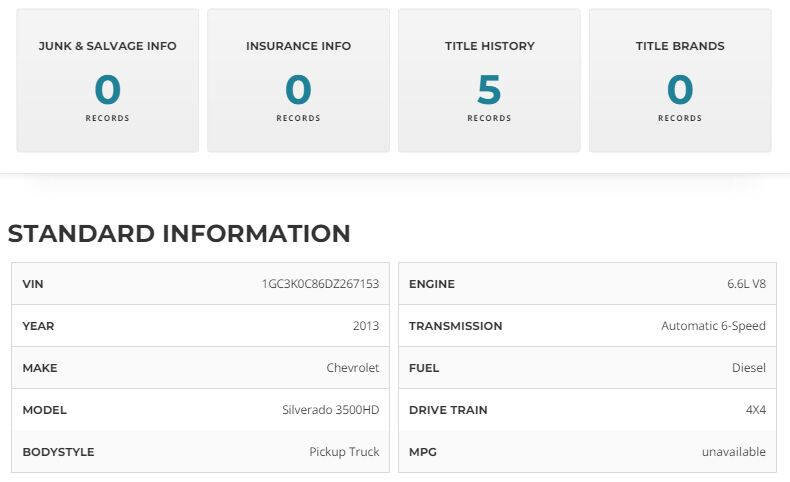
Task: Click the 6.6L V8 engine value
Action: pyautogui.click(x=746, y=284)
